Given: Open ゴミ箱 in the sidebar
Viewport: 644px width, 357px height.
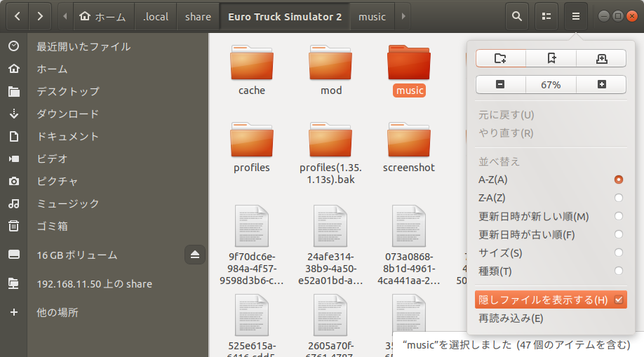Looking at the screenshot, I should pyautogui.click(x=105, y=226).
